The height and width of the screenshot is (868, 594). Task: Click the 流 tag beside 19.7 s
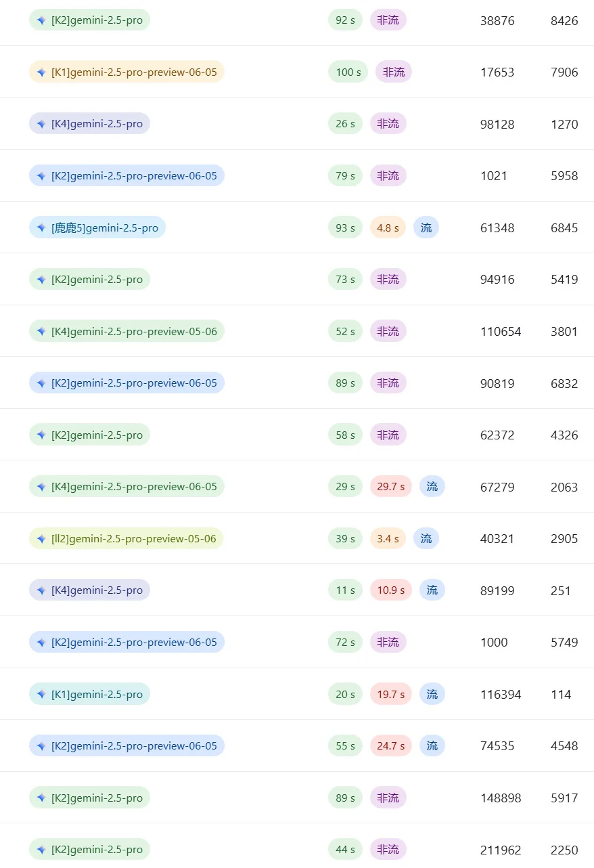pyautogui.click(x=432, y=695)
